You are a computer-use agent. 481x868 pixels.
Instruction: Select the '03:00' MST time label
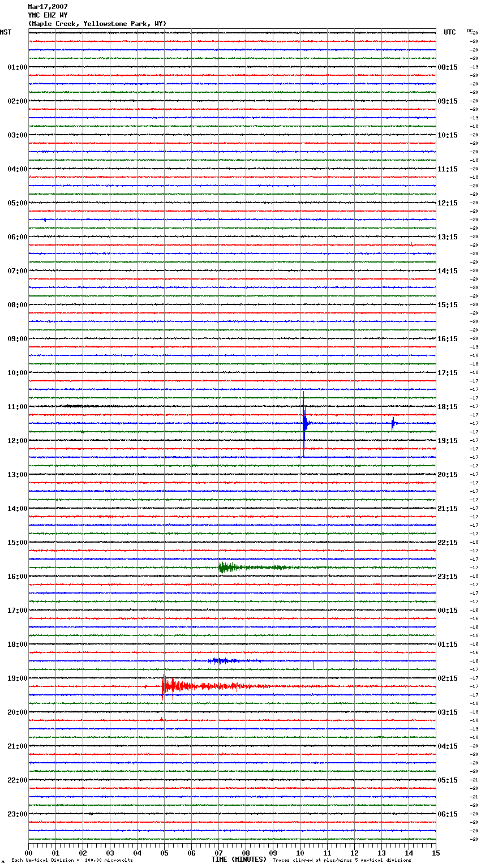17,135
